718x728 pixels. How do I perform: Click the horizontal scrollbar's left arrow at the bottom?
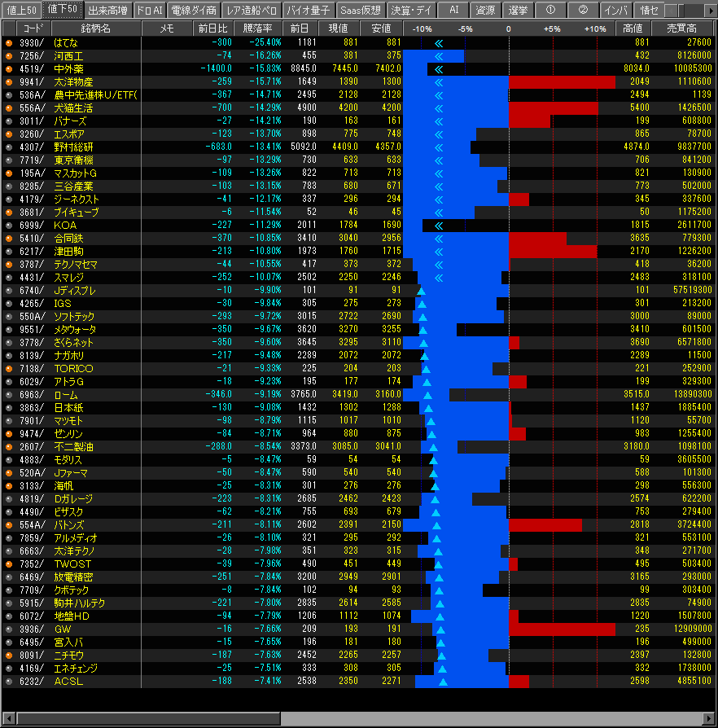(7, 718)
